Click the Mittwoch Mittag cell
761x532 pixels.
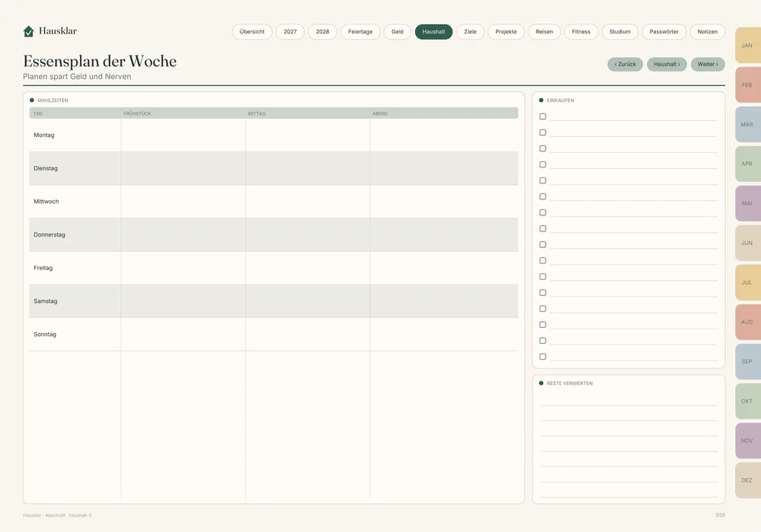[x=307, y=202]
